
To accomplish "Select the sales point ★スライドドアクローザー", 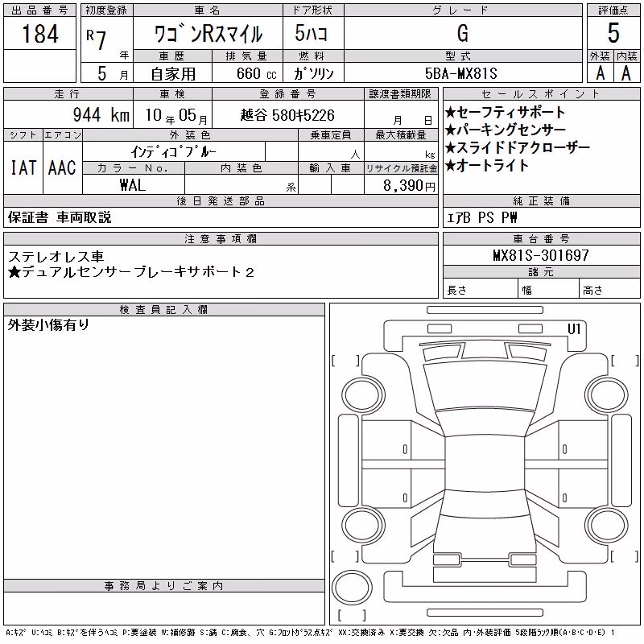I will coord(517,147).
